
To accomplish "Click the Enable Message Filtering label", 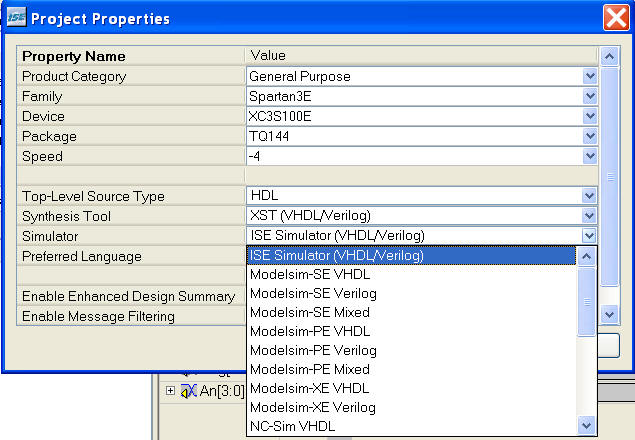I will point(98,316).
